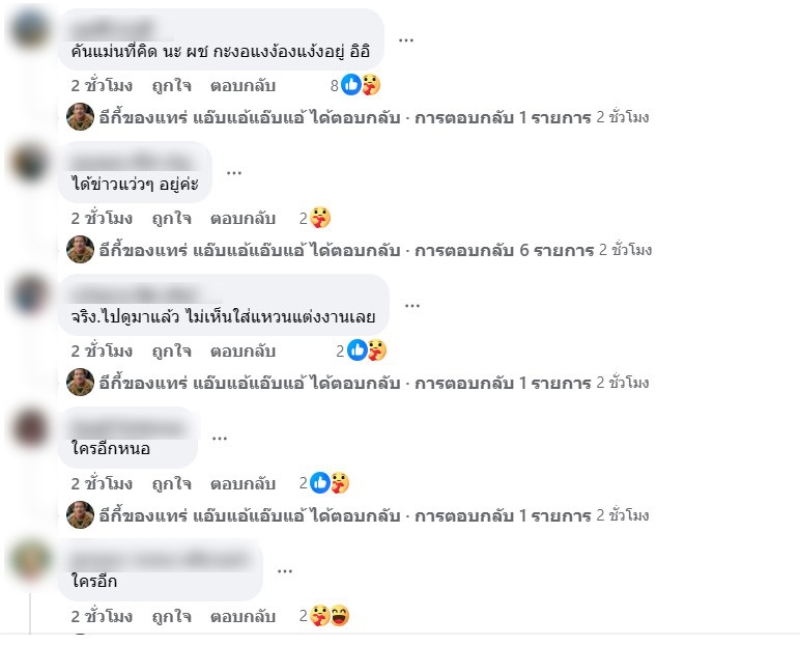The width and height of the screenshot is (800, 645).
Task: Open page avatar under ใครอีกหนอ replies
Action: point(80,515)
